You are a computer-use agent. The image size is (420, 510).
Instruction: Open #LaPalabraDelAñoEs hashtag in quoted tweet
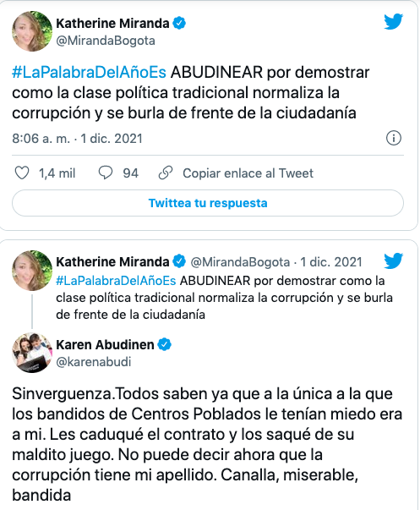click(x=116, y=281)
